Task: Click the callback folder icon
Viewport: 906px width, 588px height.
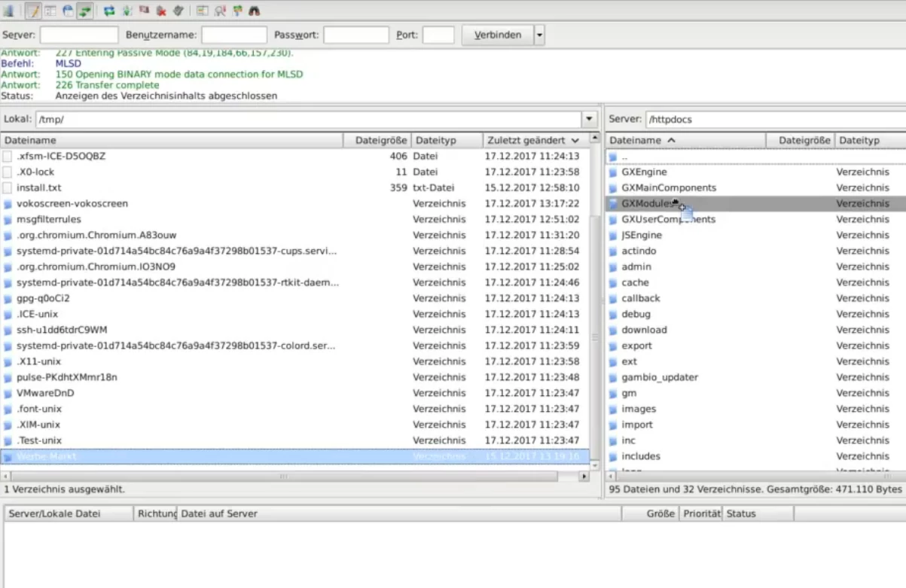Action: point(612,299)
